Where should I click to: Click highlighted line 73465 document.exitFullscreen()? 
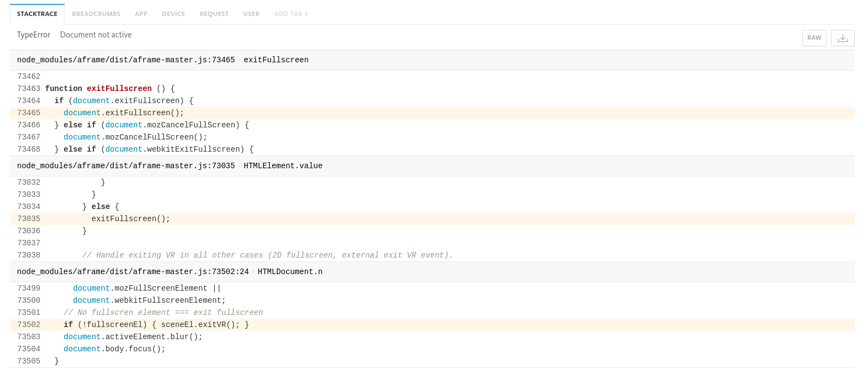point(124,113)
